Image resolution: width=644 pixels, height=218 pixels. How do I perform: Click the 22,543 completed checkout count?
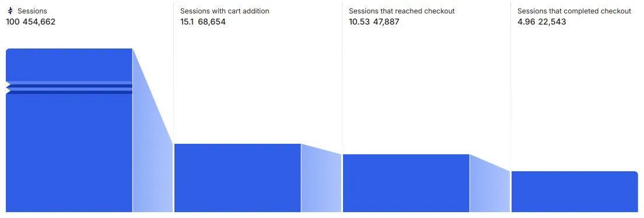click(x=552, y=22)
